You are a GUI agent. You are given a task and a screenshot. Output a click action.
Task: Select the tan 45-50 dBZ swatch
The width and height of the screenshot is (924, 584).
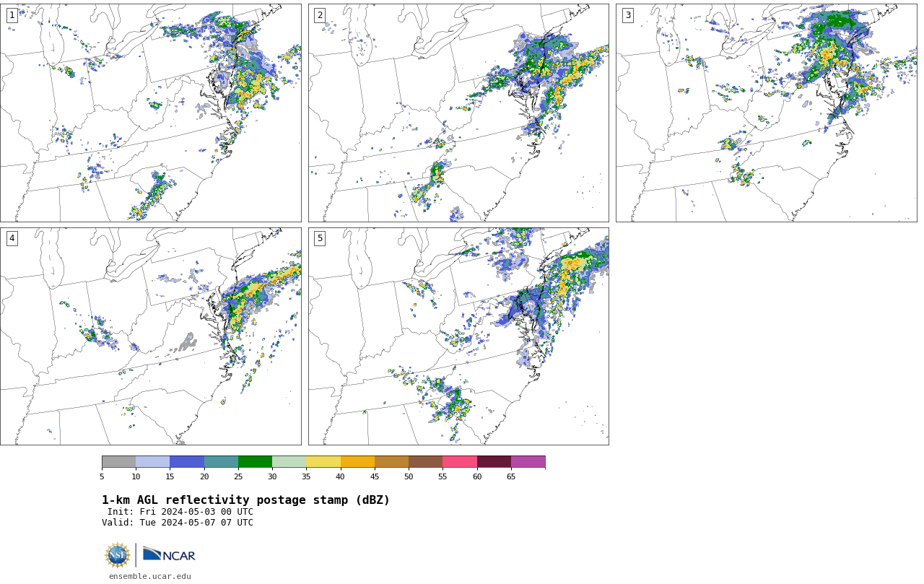391,462
